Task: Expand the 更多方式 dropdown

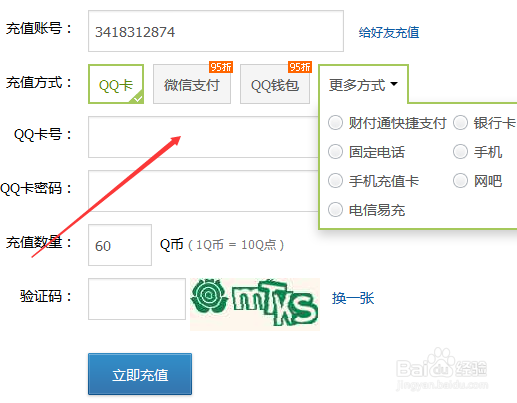Action: (363, 84)
